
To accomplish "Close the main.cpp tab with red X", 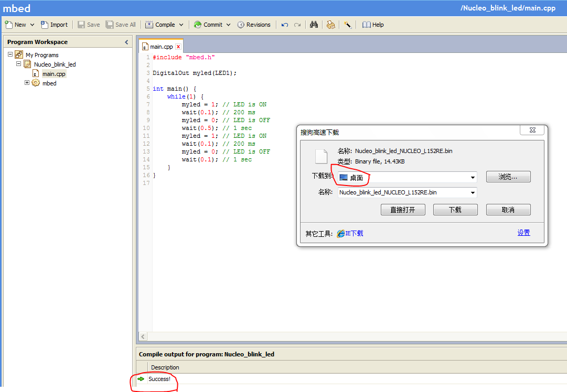I will click(178, 47).
